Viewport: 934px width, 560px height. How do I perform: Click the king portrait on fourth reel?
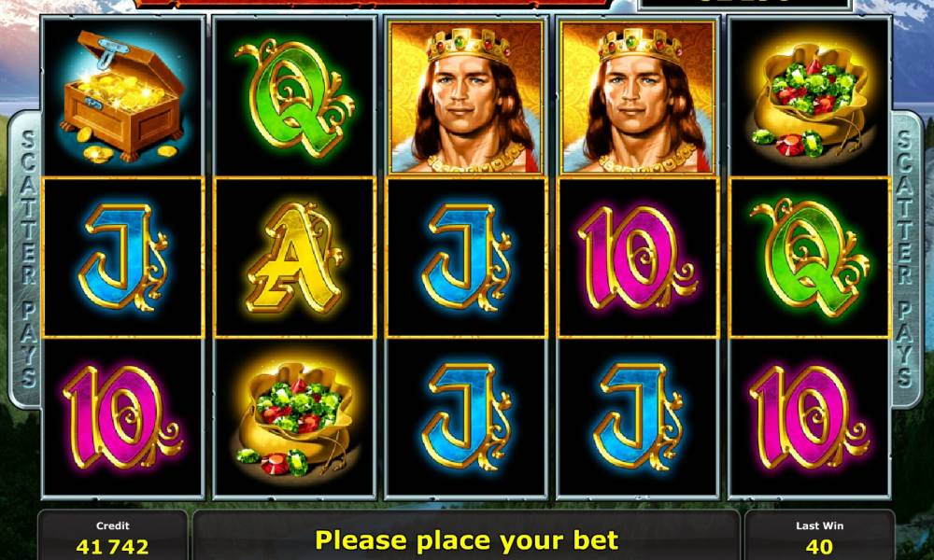coord(637,98)
